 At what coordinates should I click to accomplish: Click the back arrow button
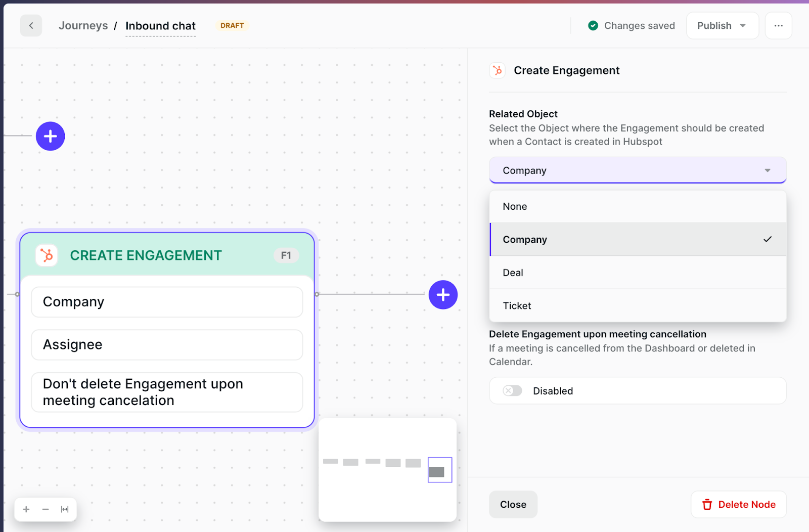(x=31, y=26)
